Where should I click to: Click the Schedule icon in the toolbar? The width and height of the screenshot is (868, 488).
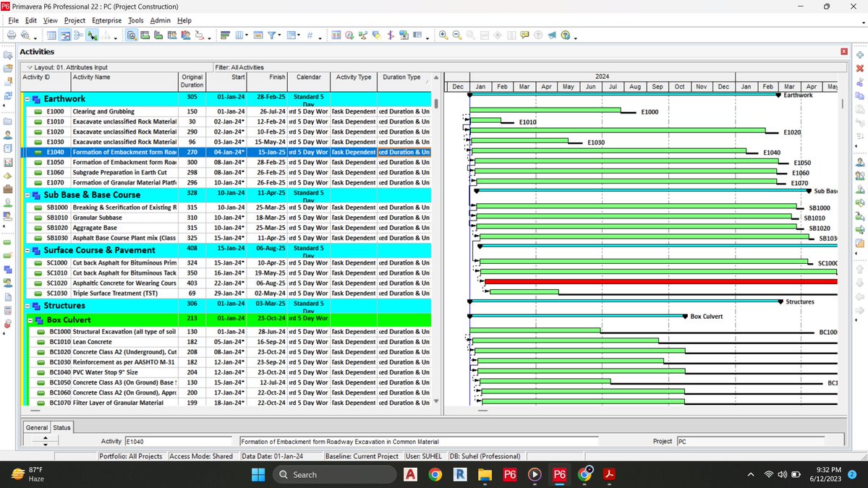tap(349, 35)
